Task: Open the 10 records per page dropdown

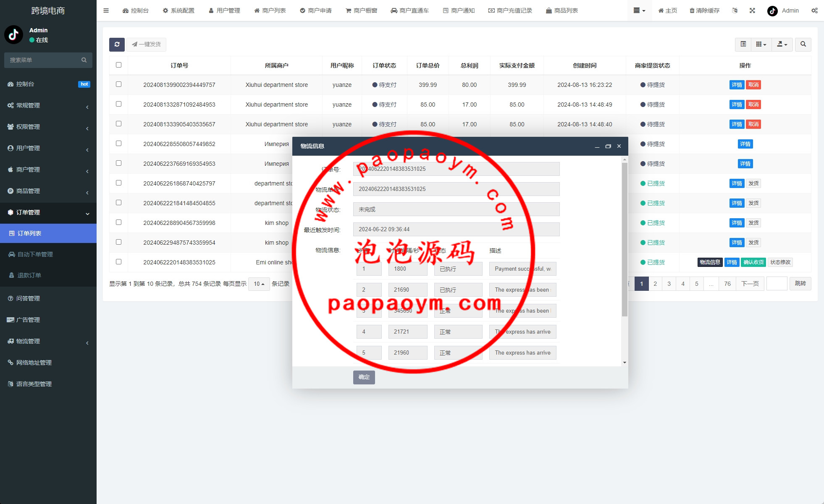Action: [259, 284]
